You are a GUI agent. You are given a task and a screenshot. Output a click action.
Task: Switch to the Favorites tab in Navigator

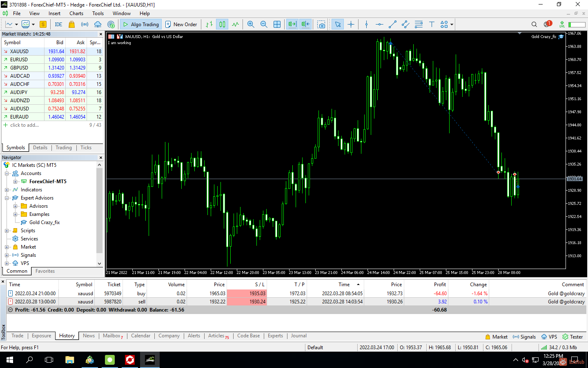point(45,271)
